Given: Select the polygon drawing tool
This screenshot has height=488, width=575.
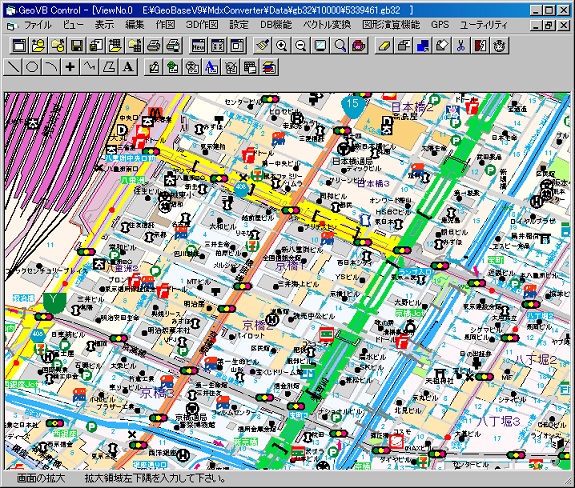Looking at the screenshot, I should (109, 67).
